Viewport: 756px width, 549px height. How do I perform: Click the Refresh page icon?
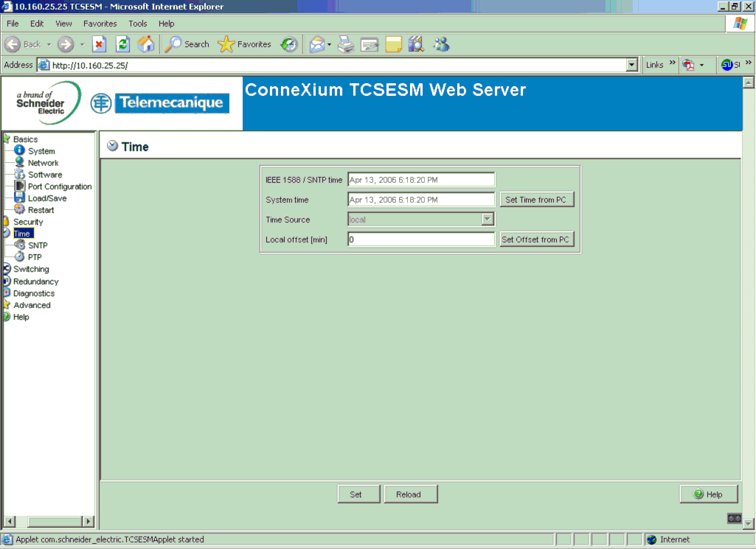pos(123,44)
